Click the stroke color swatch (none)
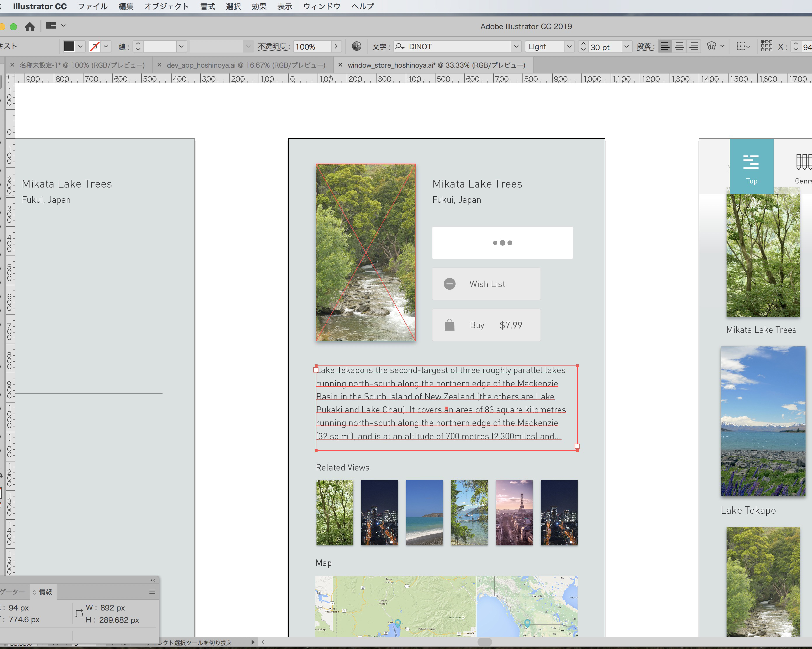This screenshot has width=812, height=649. [x=95, y=46]
